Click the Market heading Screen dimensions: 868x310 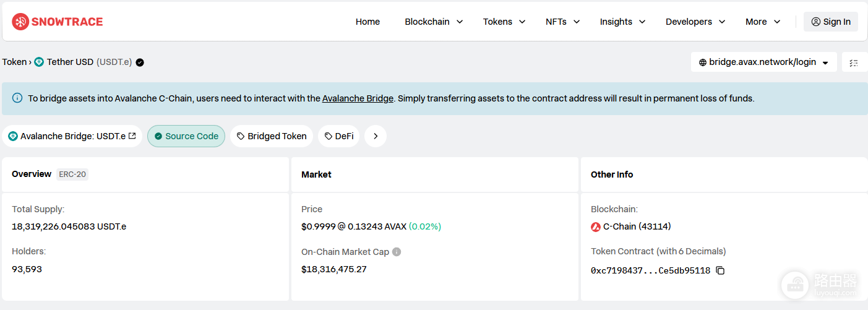coord(316,174)
